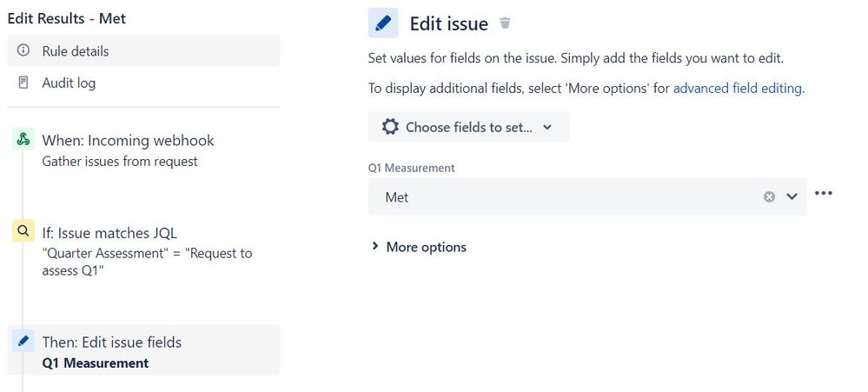Open the Q1 Measurement dropdown arrow
The image size is (868, 392).
[x=792, y=197]
